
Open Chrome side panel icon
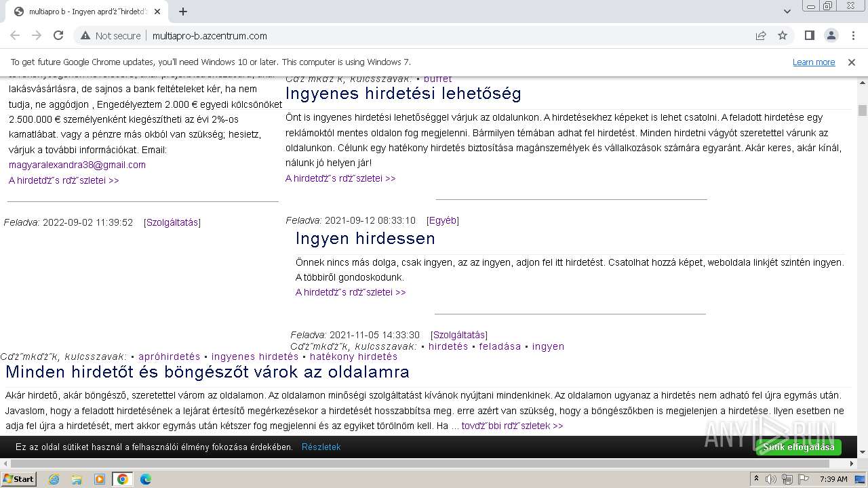click(x=809, y=35)
